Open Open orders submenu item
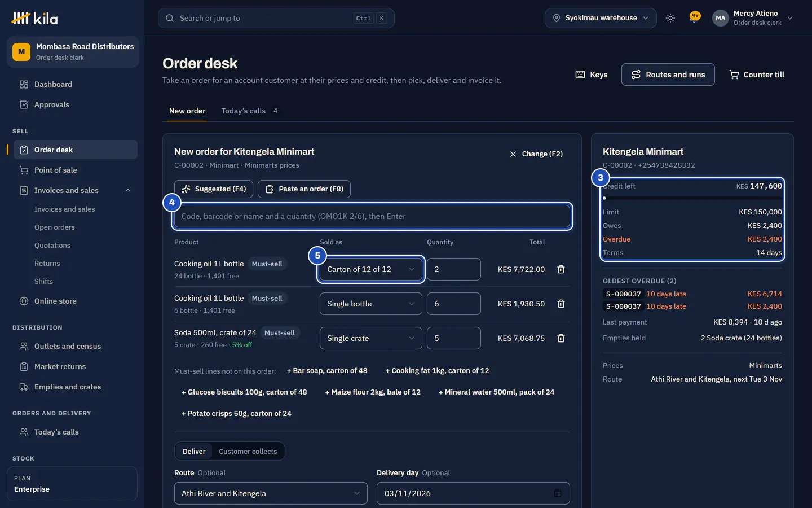812x508 pixels. click(x=55, y=227)
